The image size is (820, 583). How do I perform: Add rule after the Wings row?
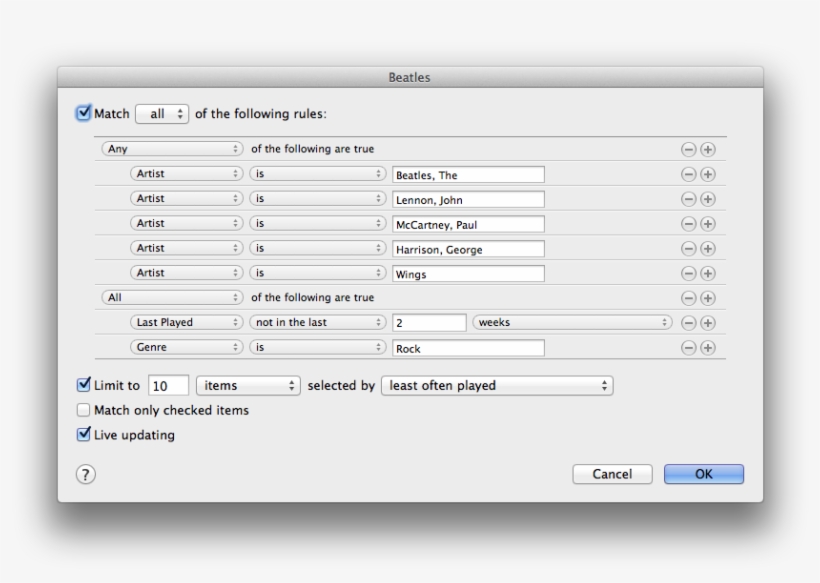click(708, 273)
